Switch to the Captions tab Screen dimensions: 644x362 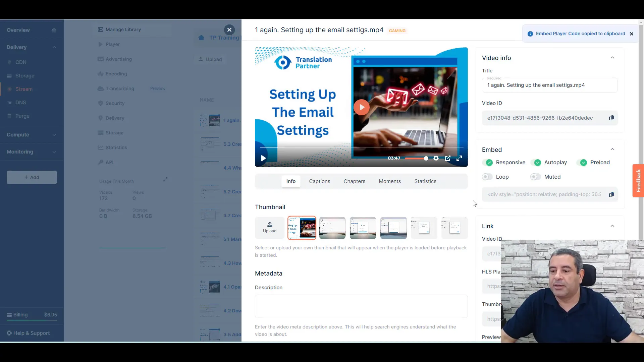pos(319,181)
